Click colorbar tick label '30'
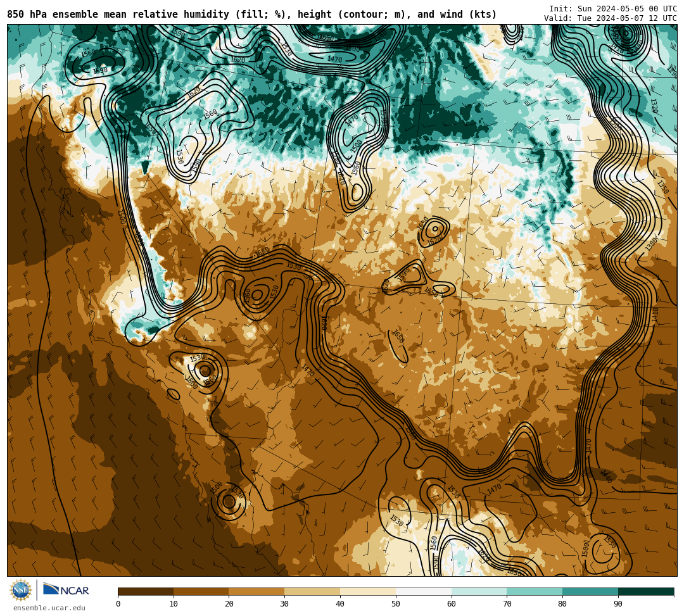 pos(284,604)
